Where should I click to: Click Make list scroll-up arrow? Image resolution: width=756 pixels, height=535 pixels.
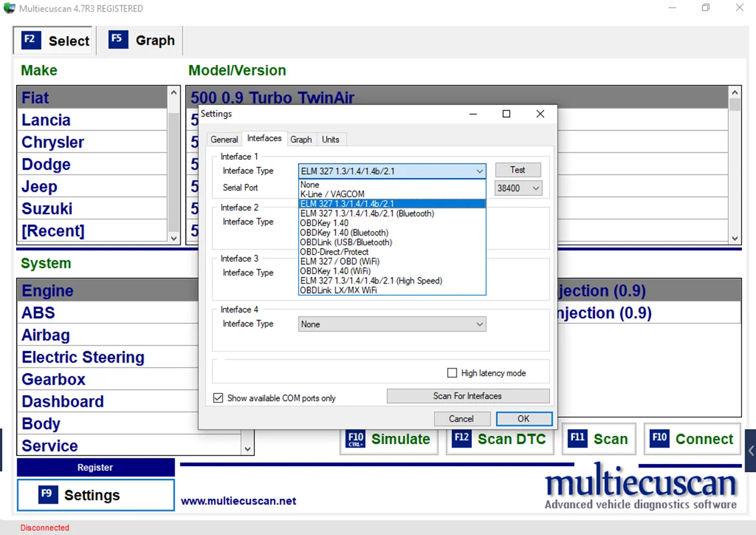click(174, 93)
